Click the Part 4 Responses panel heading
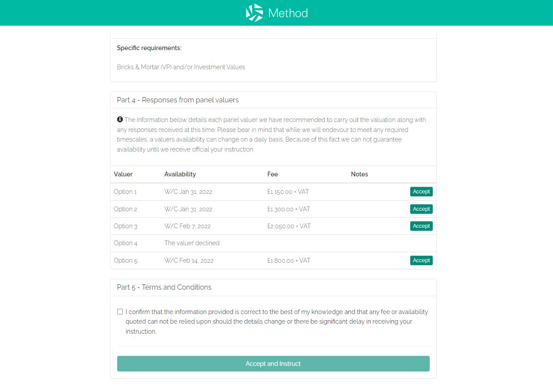Viewport: 553px width, 392px height. 178,100
